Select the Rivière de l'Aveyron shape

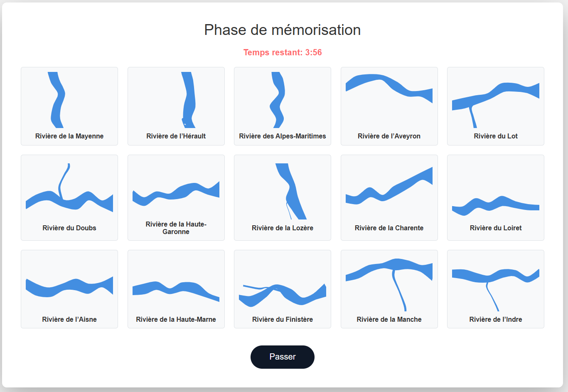[389, 86]
